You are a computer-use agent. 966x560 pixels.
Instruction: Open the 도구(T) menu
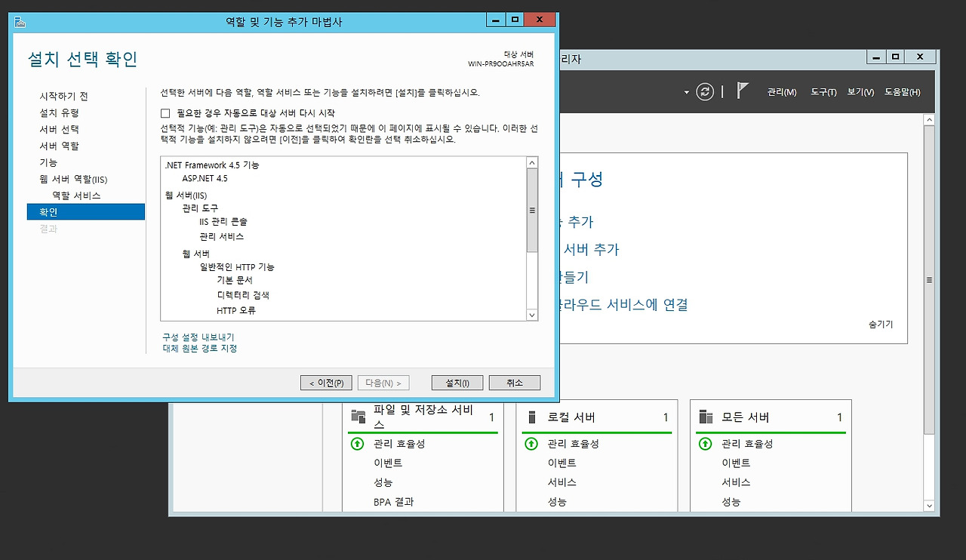[x=823, y=92]
